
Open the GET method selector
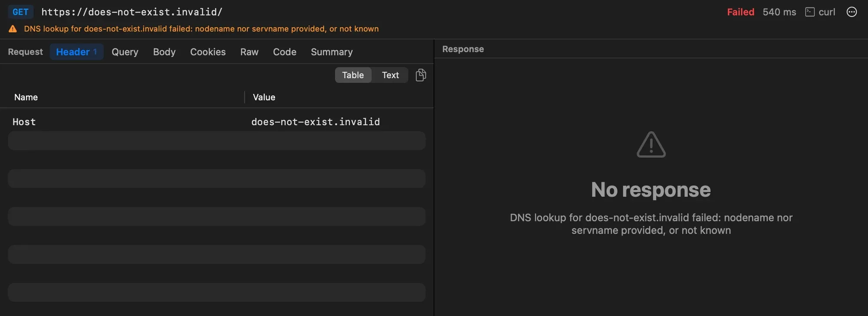coord(20,12)
